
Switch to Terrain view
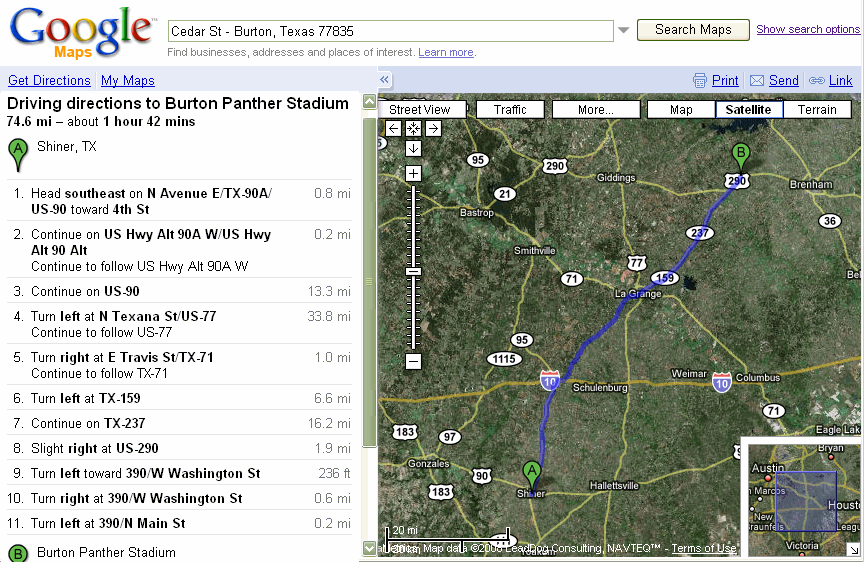pyautogui.click(x=817, y=110)
